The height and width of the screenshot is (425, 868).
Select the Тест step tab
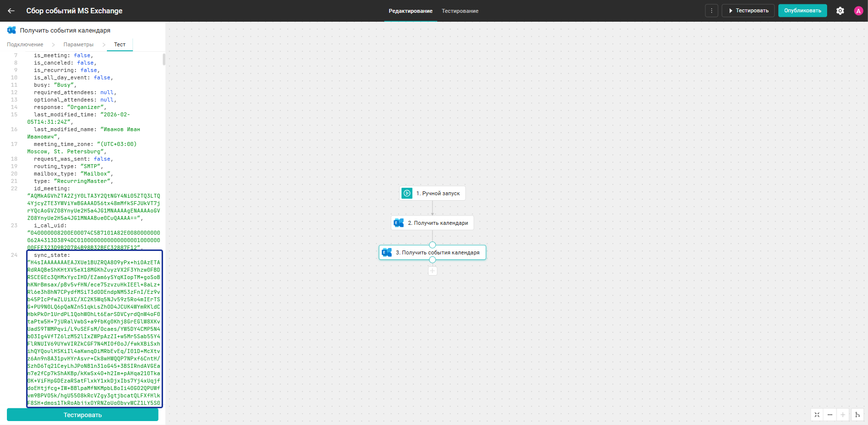120,44
